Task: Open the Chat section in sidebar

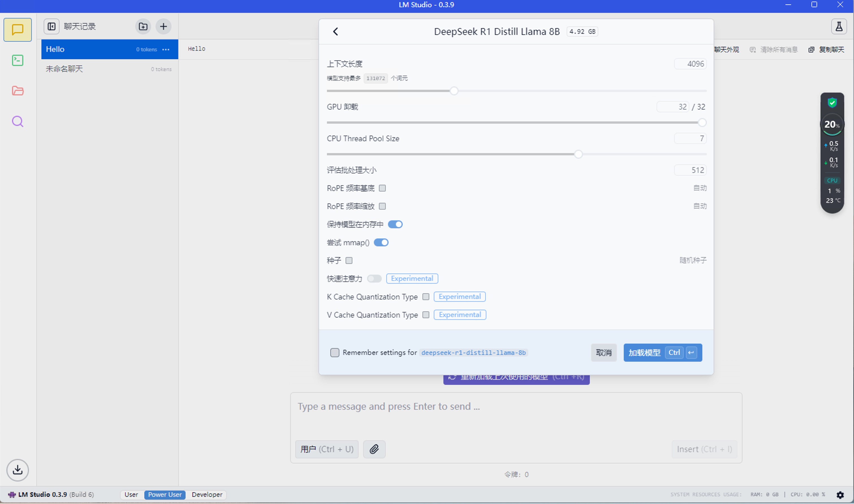Action: [18, 30]
